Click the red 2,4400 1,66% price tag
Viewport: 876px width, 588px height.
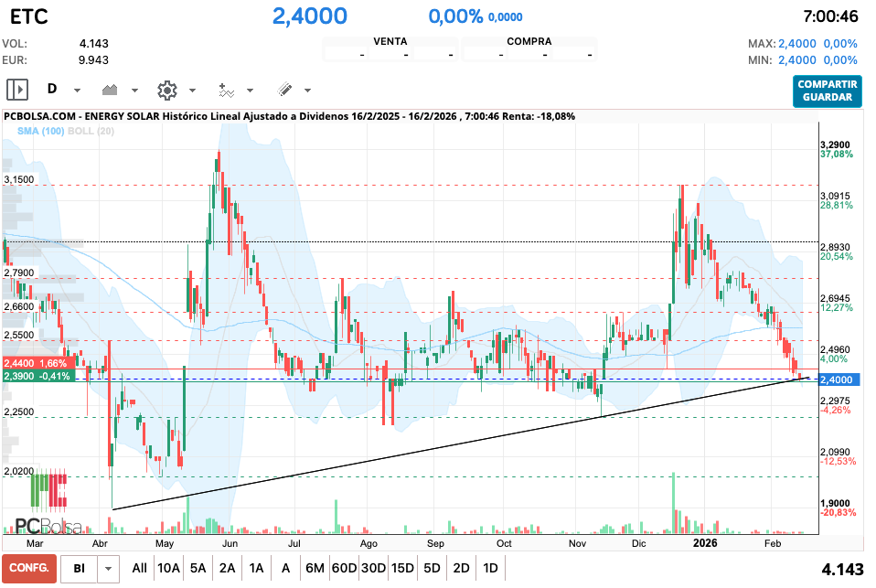(x=38, y=363)
